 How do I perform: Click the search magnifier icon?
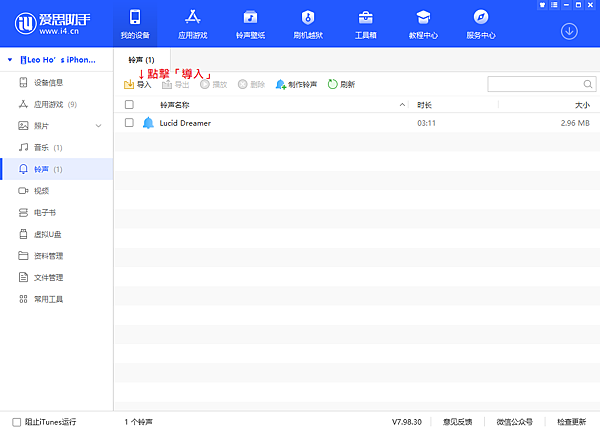pyautogui.click(x=588, y=84)
